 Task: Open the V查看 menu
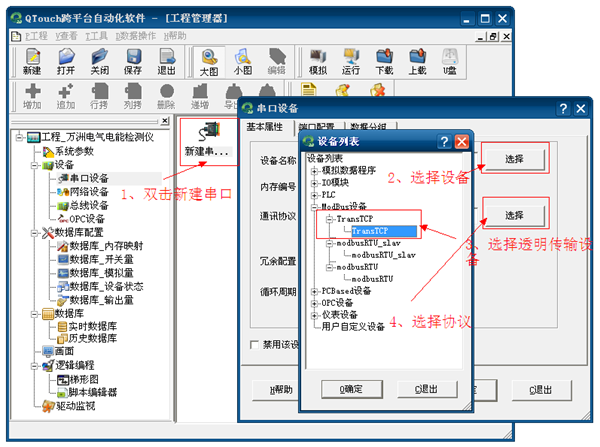click(x=66, y=36)
